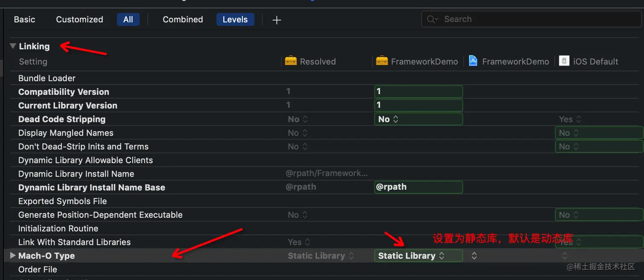Select the Compatibility Version setting

click(63, 92)
